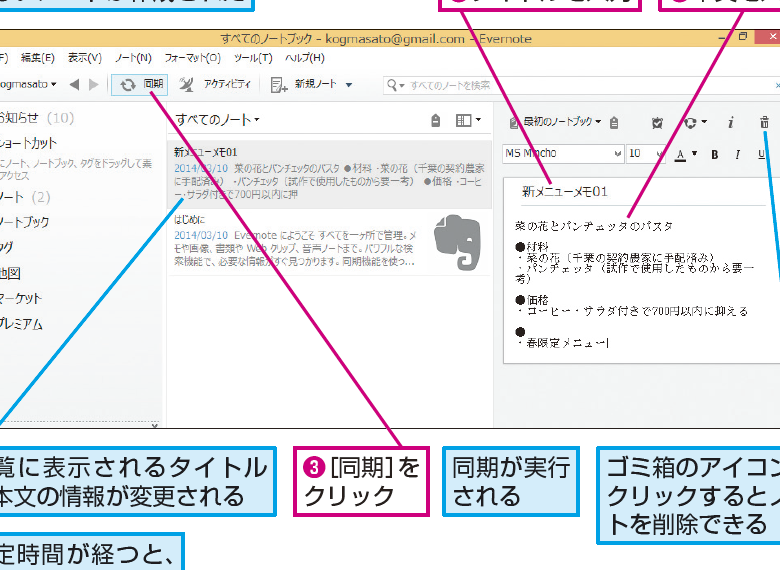
Task: Select ショートカット in sidebar
Action: [x=28, y=143]
